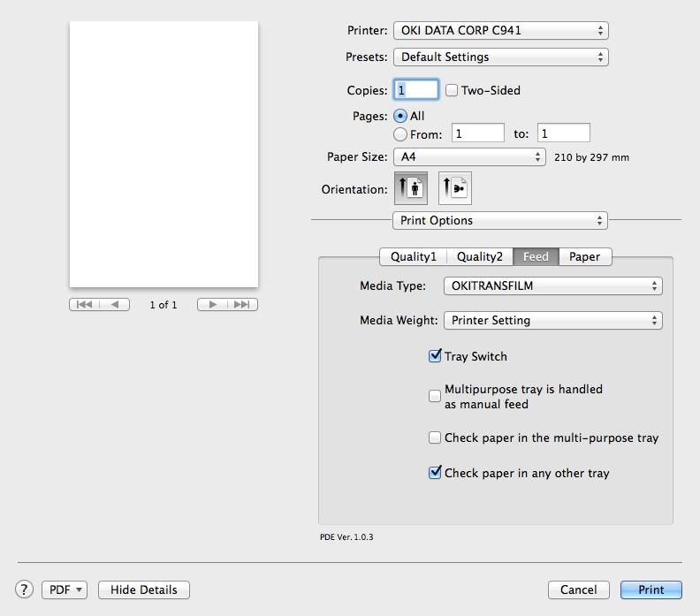Jump to last page in preview

(242, 304)
